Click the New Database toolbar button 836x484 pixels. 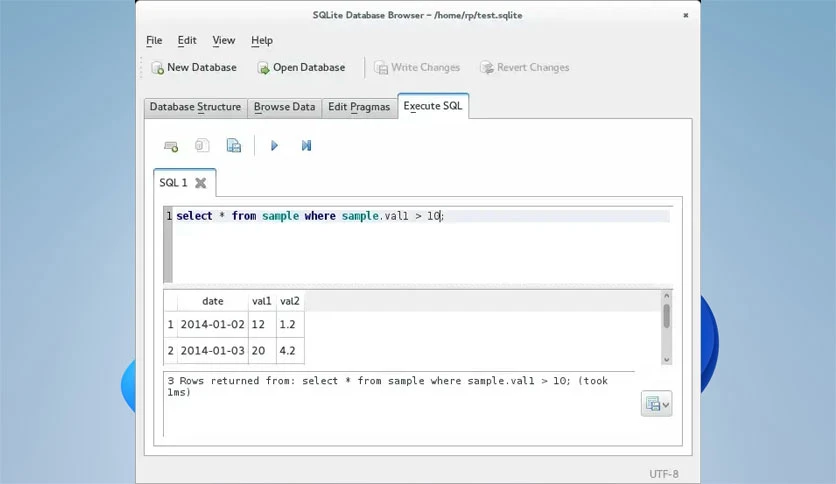pos(194,68)
